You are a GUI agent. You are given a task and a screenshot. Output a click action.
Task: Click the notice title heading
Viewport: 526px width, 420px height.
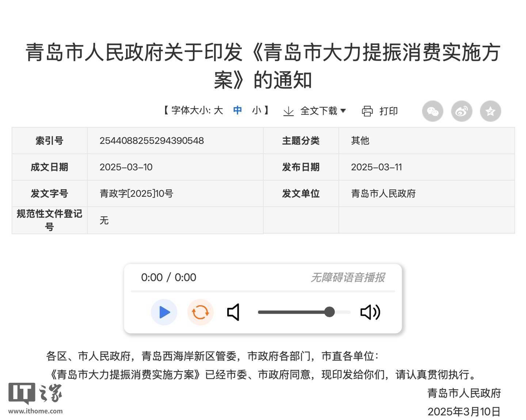263,66
